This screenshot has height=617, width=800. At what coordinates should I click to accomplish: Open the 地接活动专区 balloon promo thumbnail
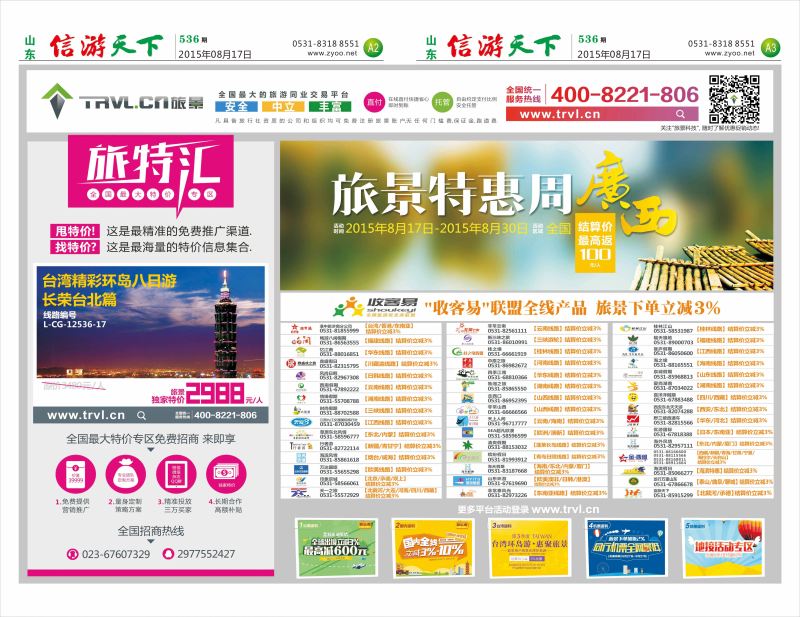pyautogui.click(x=723, y=548)
